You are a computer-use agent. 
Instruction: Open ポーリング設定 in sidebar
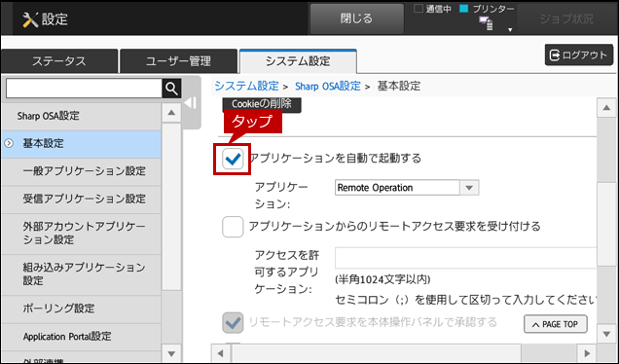(x=82, y=309)
